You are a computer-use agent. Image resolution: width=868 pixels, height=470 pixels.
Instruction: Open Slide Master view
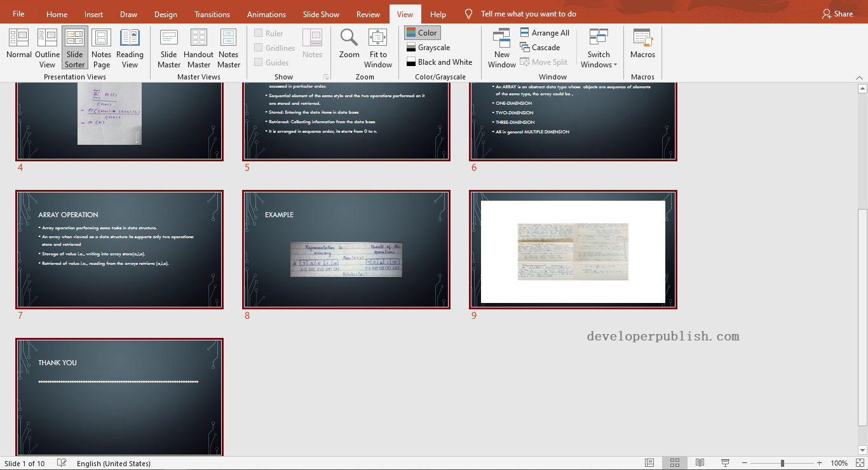click(x=169, y=48)
